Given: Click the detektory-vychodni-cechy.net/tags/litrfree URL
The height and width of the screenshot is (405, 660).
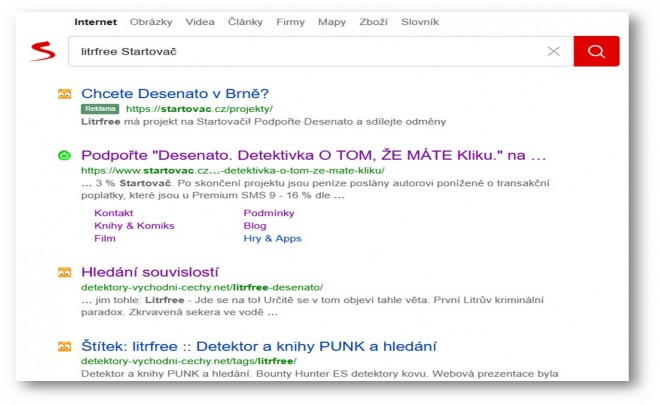Looking at the screenshot, I should tap(189, 361).
